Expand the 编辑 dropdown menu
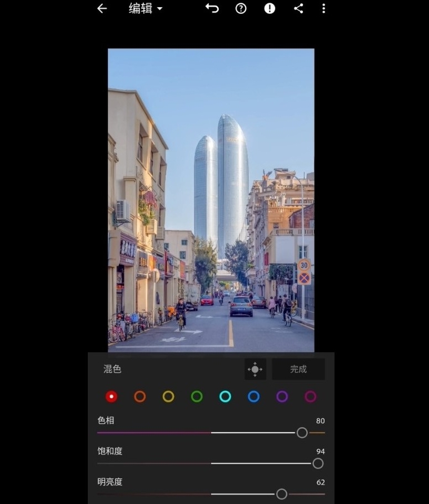Screen dimensions: 429x504 coord(146,8)
